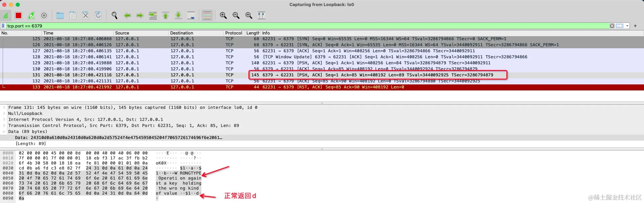This screenshot has width=644, height=203.
Task: Click ASCII text 'Operati on again'
Action: tap(180, 178)
